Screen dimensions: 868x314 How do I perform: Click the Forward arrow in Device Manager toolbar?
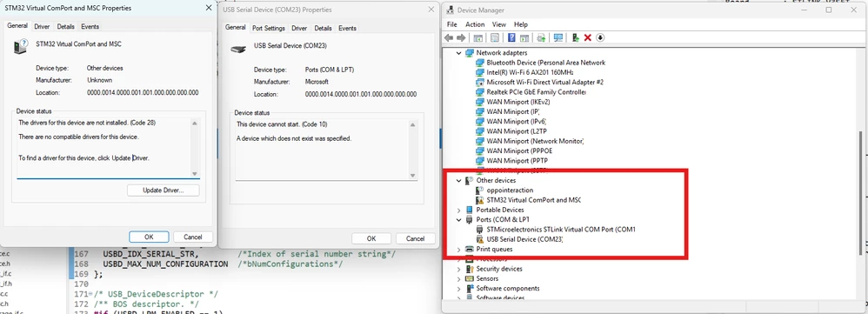pos(461,37)
